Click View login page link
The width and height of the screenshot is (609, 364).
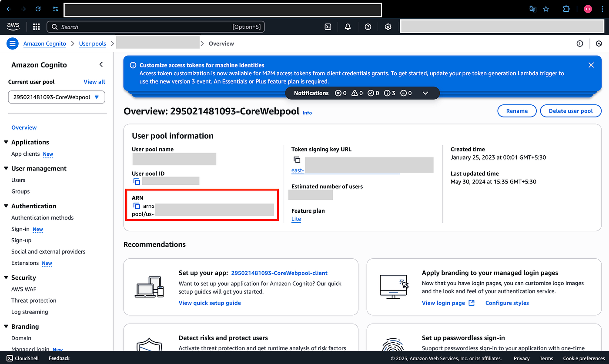click(x=448, y=303)
